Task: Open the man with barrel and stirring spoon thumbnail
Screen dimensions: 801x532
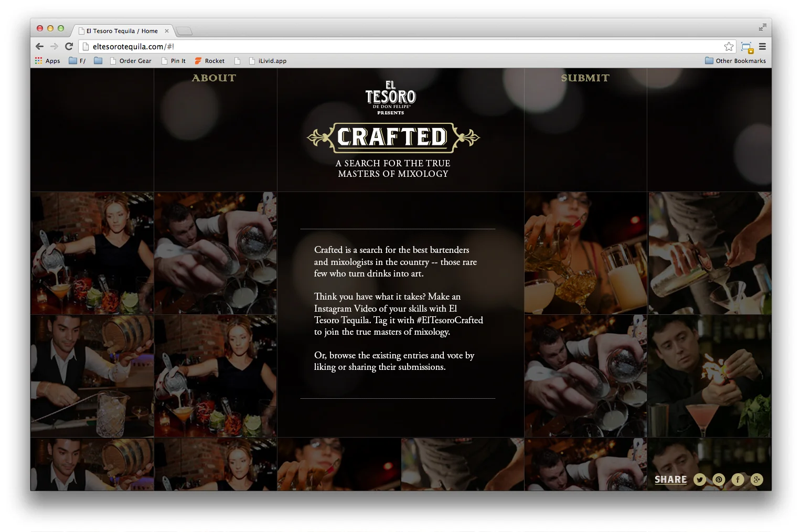Action: (x=92, y=376)
